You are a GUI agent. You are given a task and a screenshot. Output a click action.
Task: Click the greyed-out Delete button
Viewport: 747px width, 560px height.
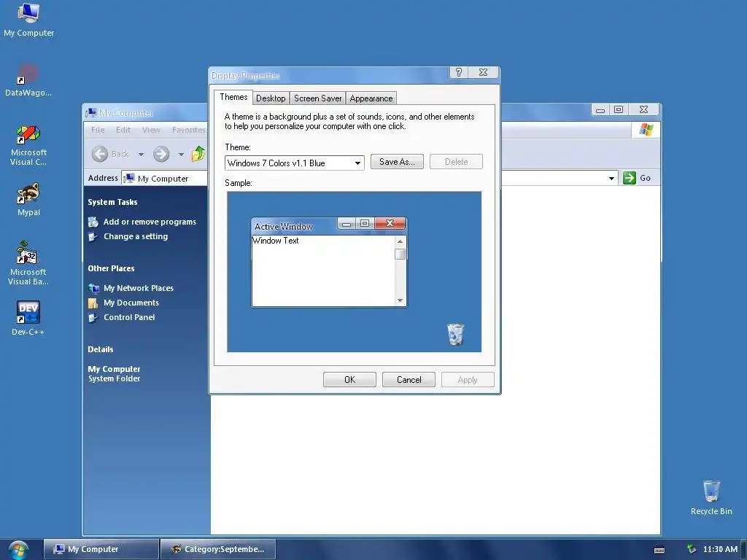point(456,162)
